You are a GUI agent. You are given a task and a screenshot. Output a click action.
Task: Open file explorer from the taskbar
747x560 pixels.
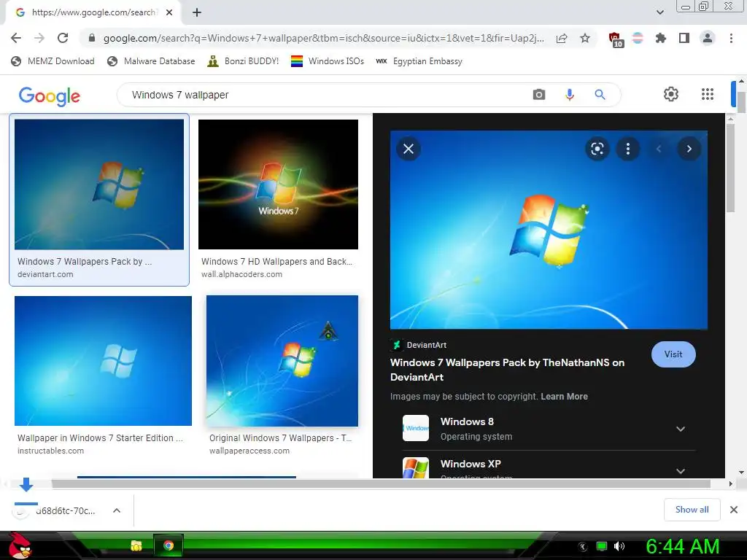tap(136, 545)
